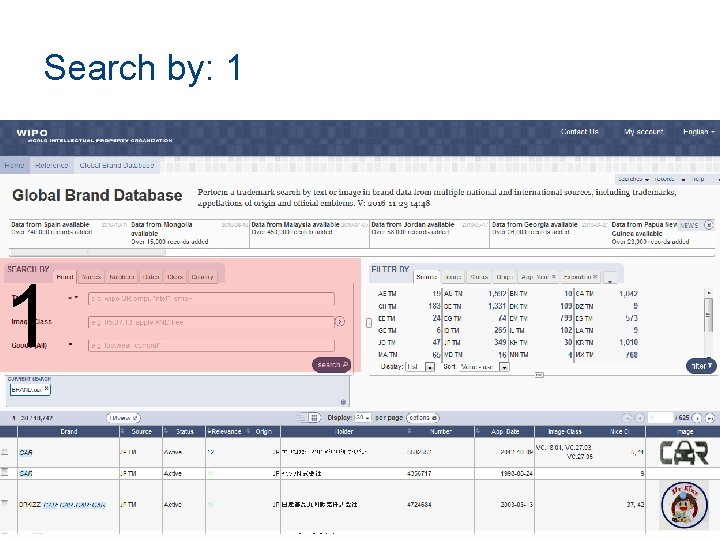720x540 pixels.
Task: Open the filter Display list dropdown
Action: pyautogui.click(x=430, y=367)
